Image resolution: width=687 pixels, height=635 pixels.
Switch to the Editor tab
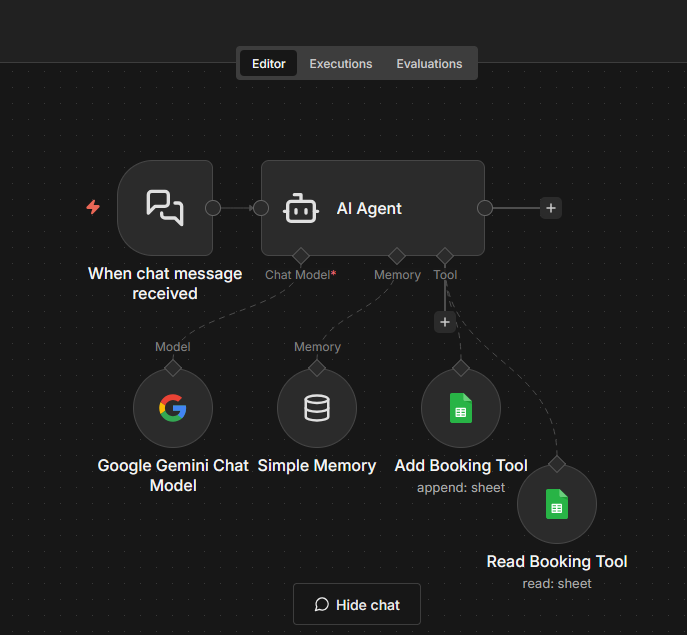pos(268,64)
